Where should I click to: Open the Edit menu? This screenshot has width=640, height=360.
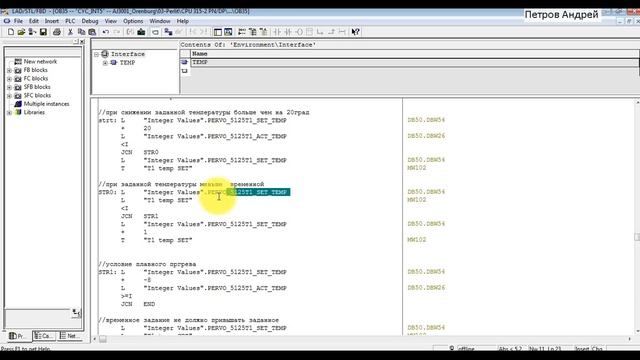coord(33,21)
